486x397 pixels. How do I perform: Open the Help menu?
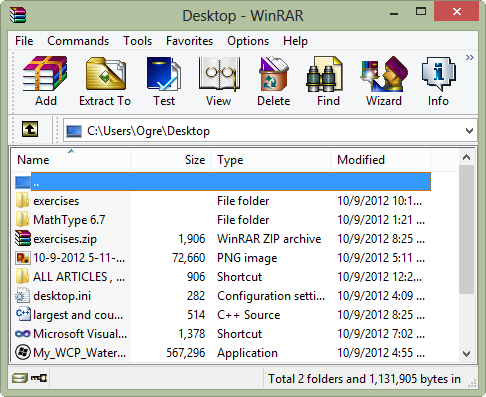click(x=295, y=41)
